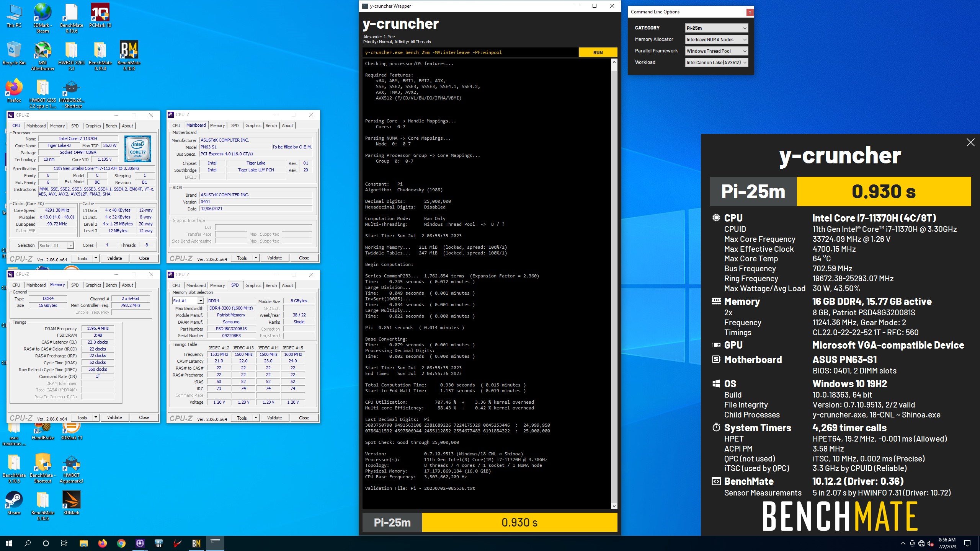Click the Pi-25m 0.930 s result bar

(x=490, y=522)
